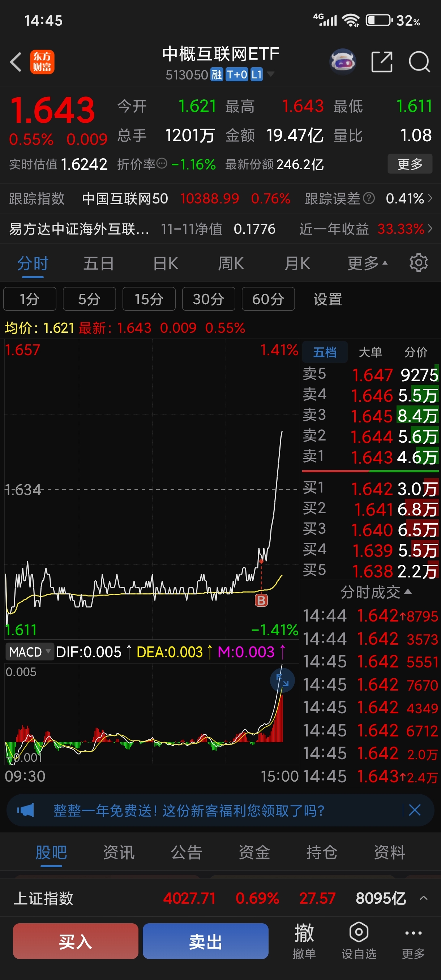Open the 股吧 forum tab
The image size is (441, 980).
click(x=51, y=852)
